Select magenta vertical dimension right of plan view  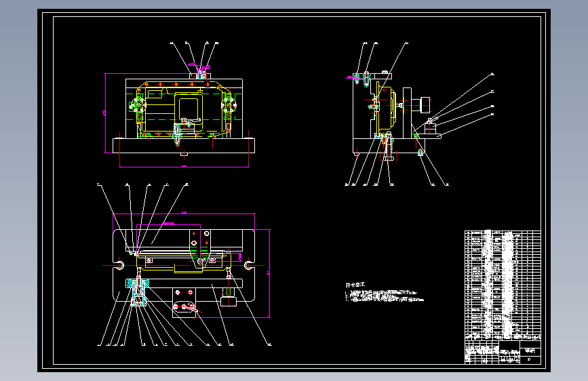tap(269, 273)
